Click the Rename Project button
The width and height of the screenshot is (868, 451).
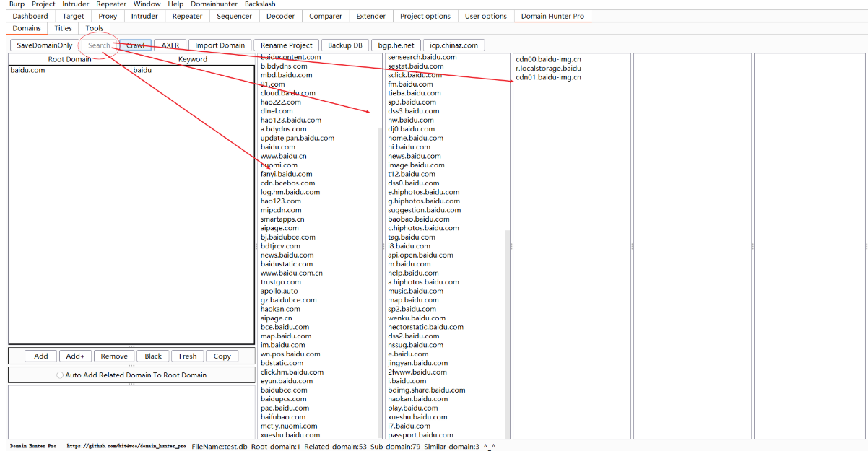tap(287, 45)
